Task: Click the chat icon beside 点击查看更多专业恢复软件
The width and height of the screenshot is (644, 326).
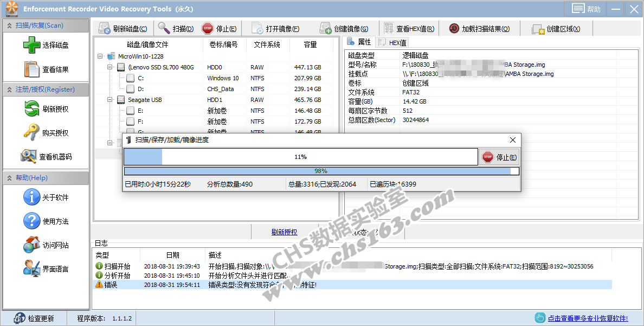Action: coord(540,318)
